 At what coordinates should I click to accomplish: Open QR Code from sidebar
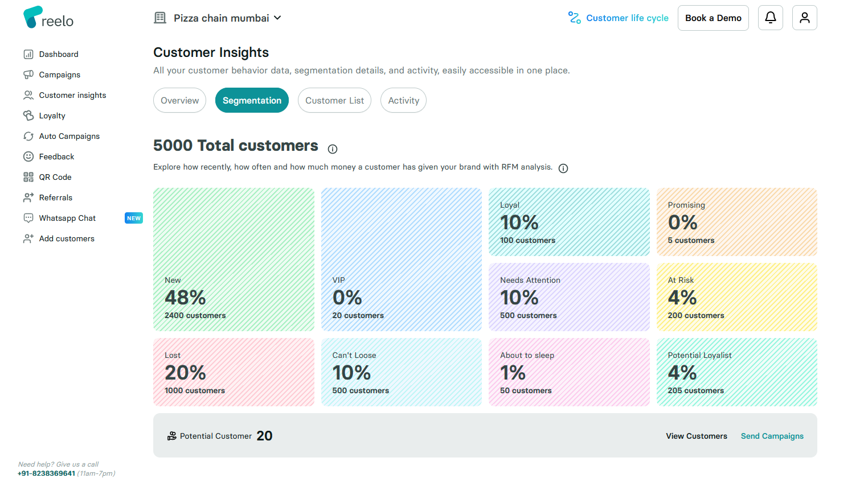click(55, 177)
